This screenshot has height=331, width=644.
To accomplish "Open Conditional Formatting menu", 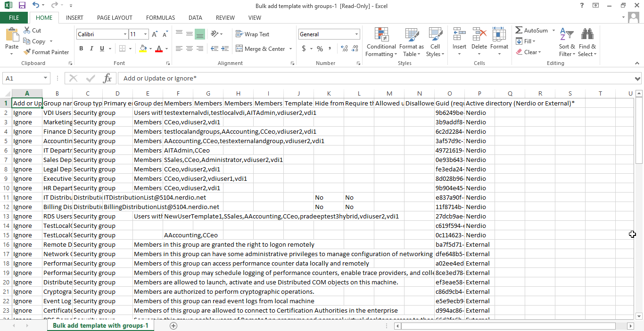I will point(381,42).
